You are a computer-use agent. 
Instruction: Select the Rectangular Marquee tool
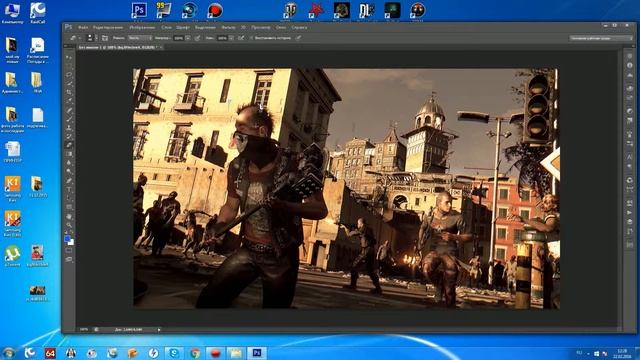pyautogui.click(x=69, y=66)
